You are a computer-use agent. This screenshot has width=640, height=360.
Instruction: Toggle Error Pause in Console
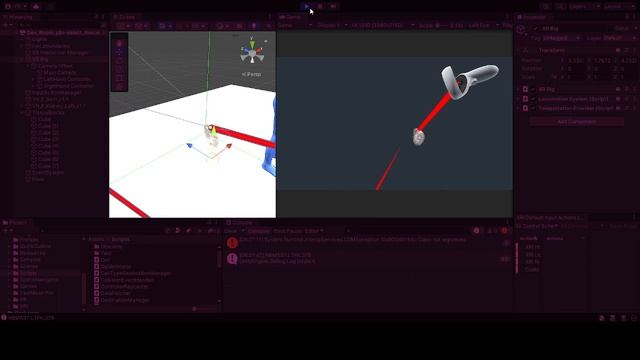point(287,231)
